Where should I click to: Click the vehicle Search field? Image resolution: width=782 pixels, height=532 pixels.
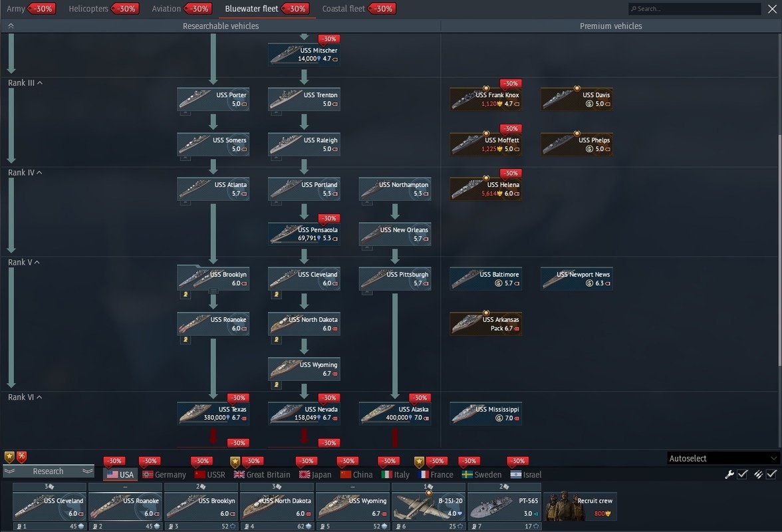[694, 9]
